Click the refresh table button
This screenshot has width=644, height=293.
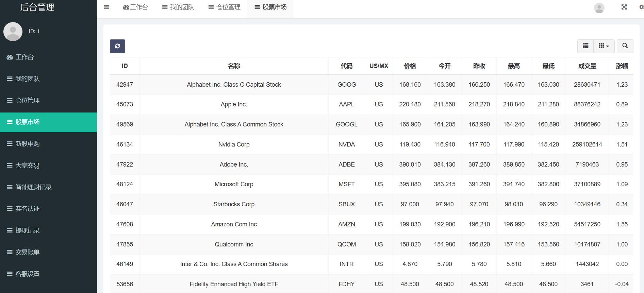(x=117, y=46)
